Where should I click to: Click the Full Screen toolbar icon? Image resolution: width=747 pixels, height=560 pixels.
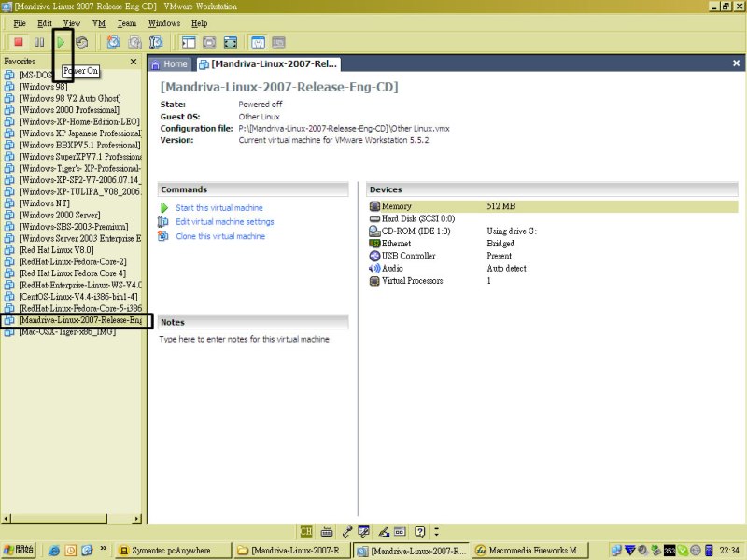click(230, 42)
